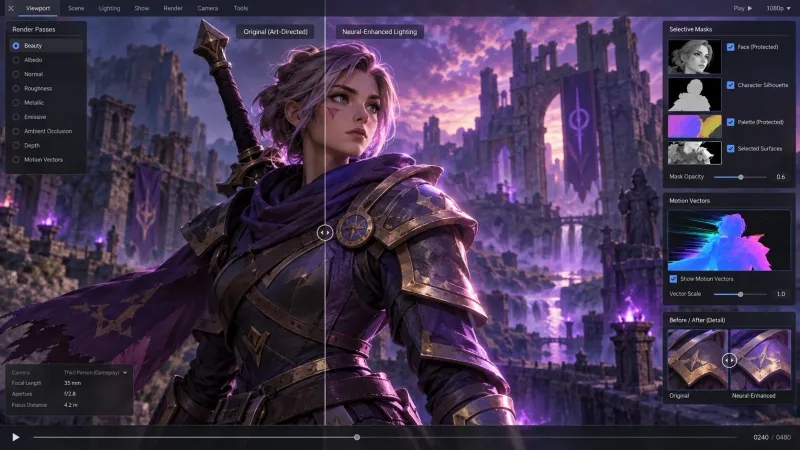The width and height of the screenshot is (800, 450).
Task: Switch to the Scene tab
Action: [76, 8]
